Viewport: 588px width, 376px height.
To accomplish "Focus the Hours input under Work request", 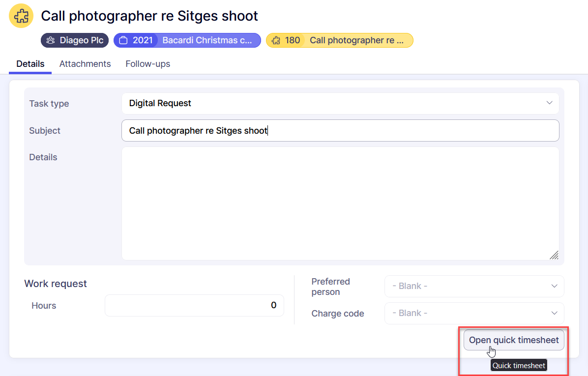I will coord(194,305).
